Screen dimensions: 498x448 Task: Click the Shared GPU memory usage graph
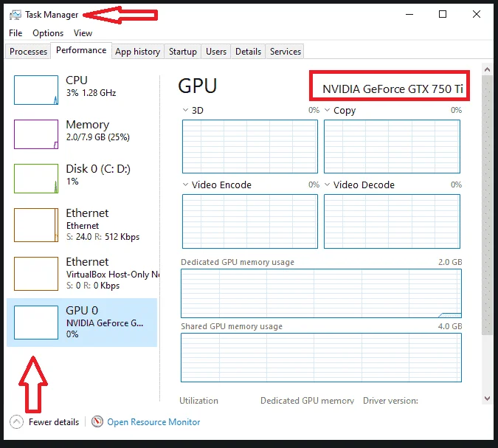321,357
